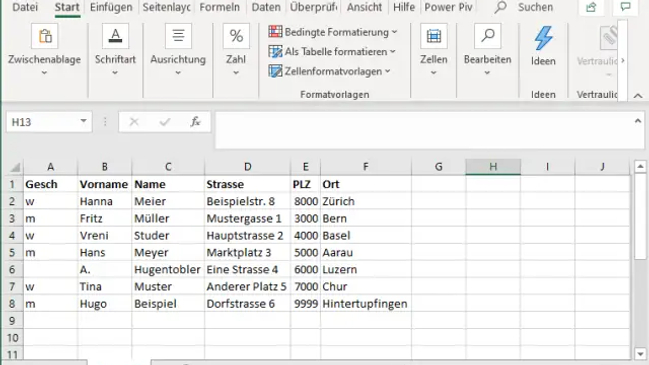Screen dimensions: 649x365
Task: Select the Start tab
Action: (x=67, y=7)
